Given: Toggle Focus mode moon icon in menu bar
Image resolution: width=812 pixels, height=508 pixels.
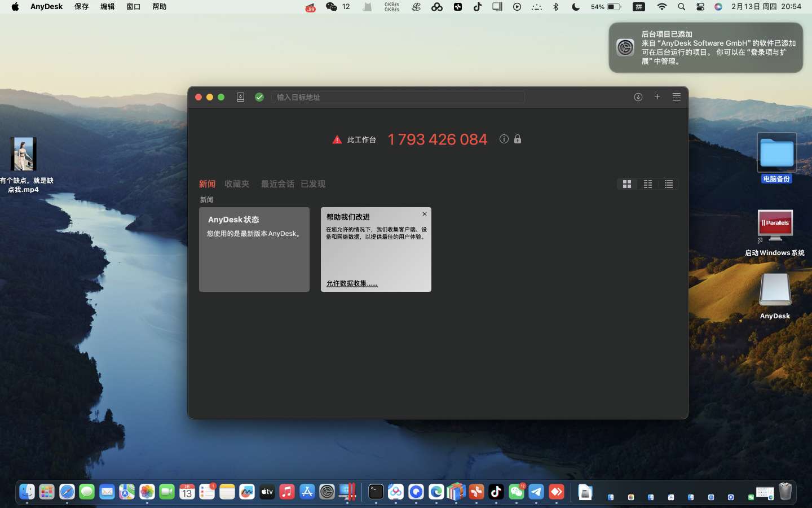Looking at the screenshot, I should pos(576,7).
